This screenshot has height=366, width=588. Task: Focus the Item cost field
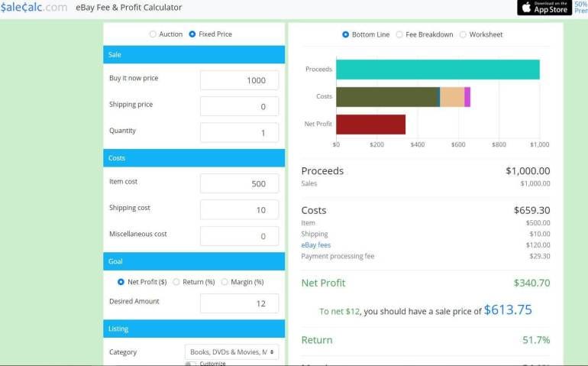coord(239,183)
